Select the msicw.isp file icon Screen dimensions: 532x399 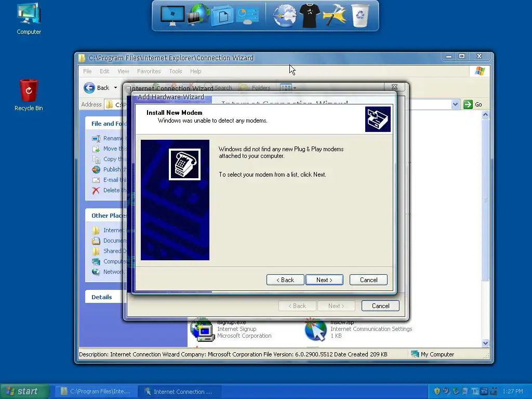(x=315, y=329)
